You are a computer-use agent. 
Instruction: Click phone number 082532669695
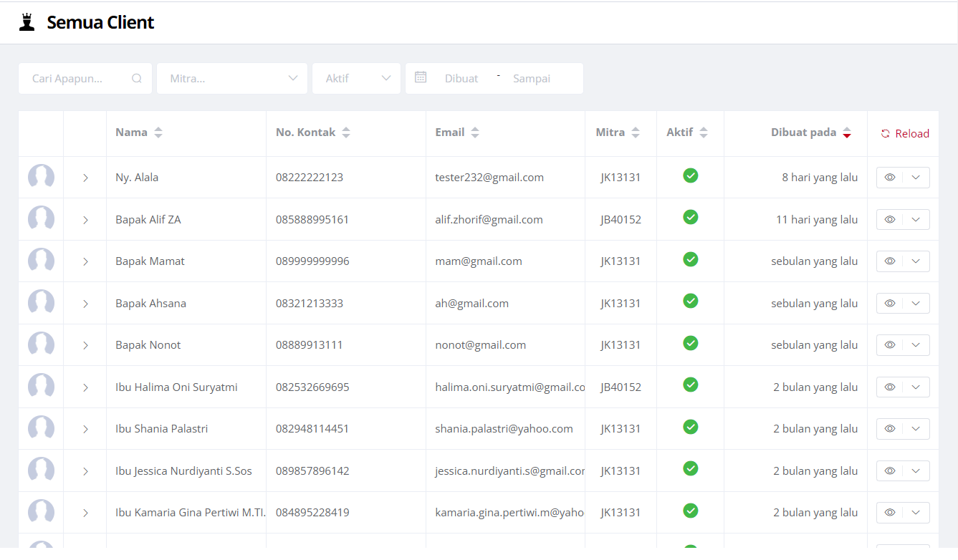[x=312, y=387]
